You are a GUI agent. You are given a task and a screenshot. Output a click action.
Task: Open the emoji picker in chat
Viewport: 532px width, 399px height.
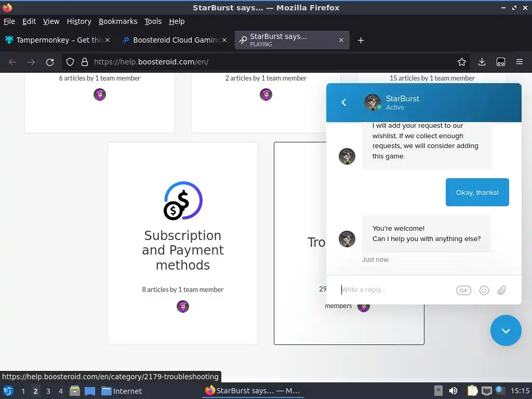484,290
